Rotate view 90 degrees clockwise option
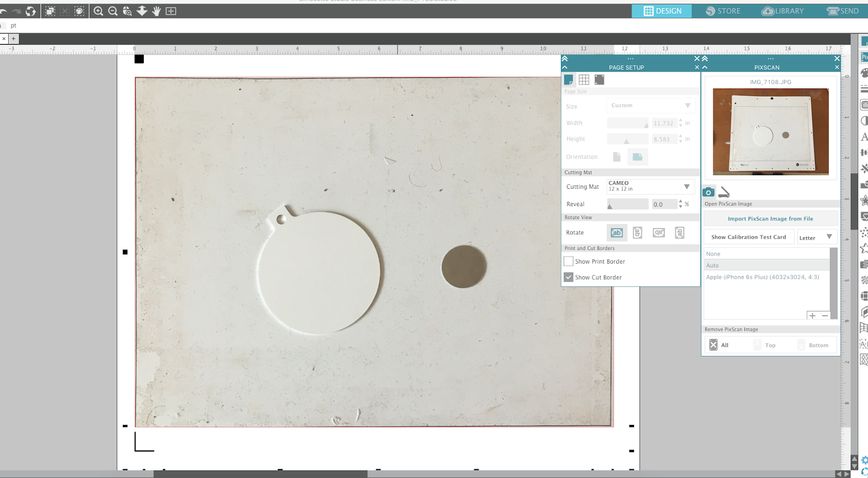Screen dimensions: 868x478 click(x=637, y=233)
